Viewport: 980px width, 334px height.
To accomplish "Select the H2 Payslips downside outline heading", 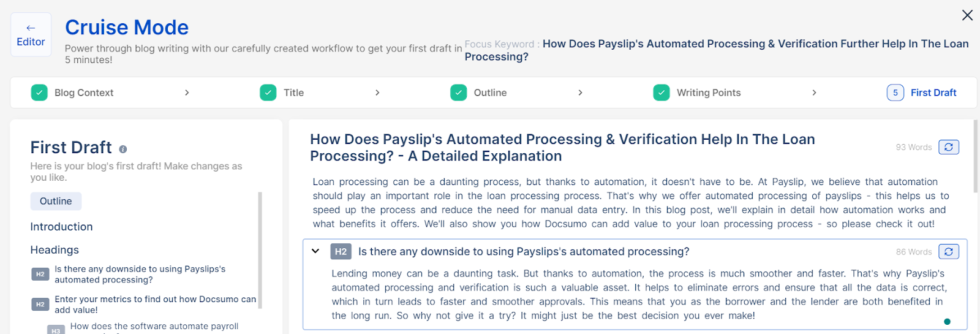I will [x=140, y=274].
